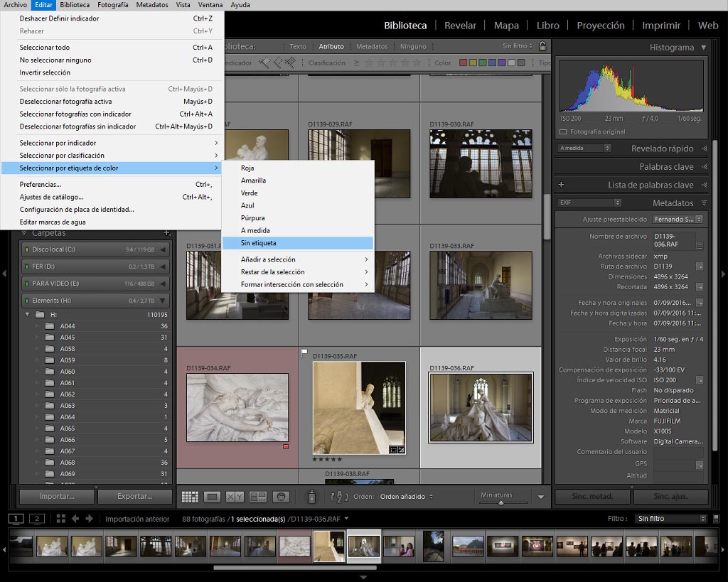728x582 pixels.
Task: Open the A medida preset dropdown
Action: (x=584, y=148)
